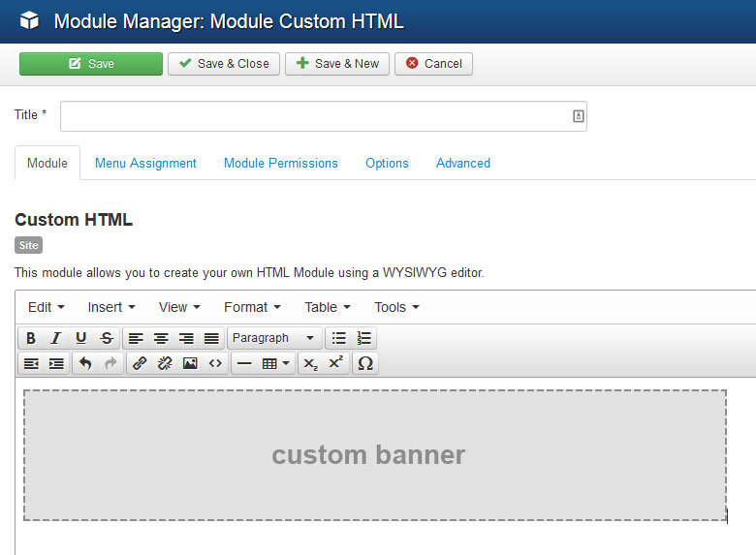Open the Insert menu
The width and height of the screenshot is (756, 555).
pyautogui.click(x=111, y=307)
